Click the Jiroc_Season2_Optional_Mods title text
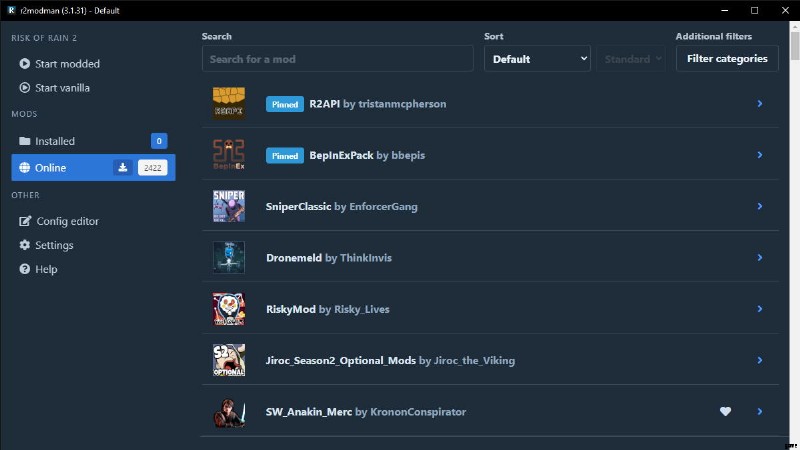Screen dimensions: 800x450 click(341, 360)
